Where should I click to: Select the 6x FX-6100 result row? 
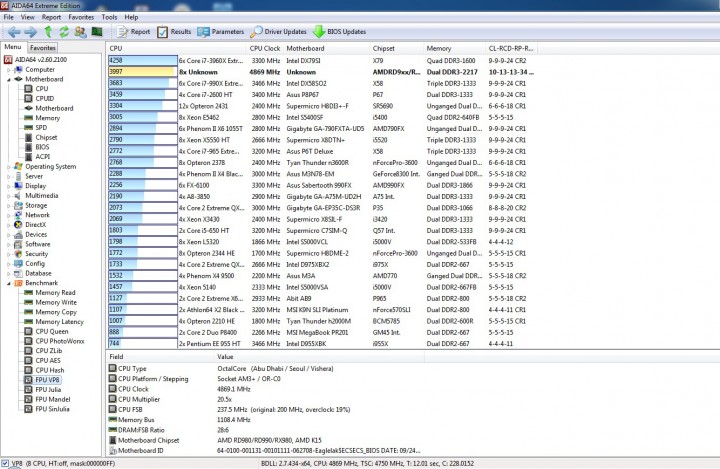click(321, 186)
